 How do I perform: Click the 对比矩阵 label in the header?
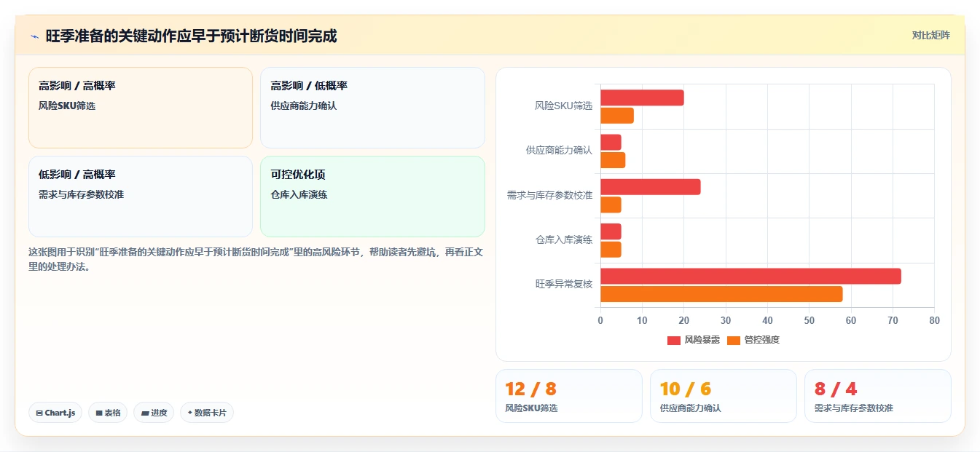[x=931, y=35]
